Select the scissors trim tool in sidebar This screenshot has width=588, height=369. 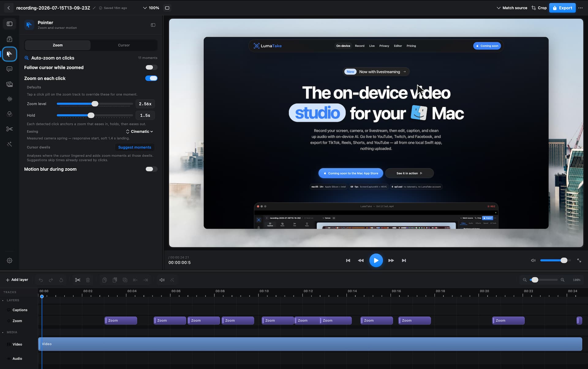pos(9,129)
